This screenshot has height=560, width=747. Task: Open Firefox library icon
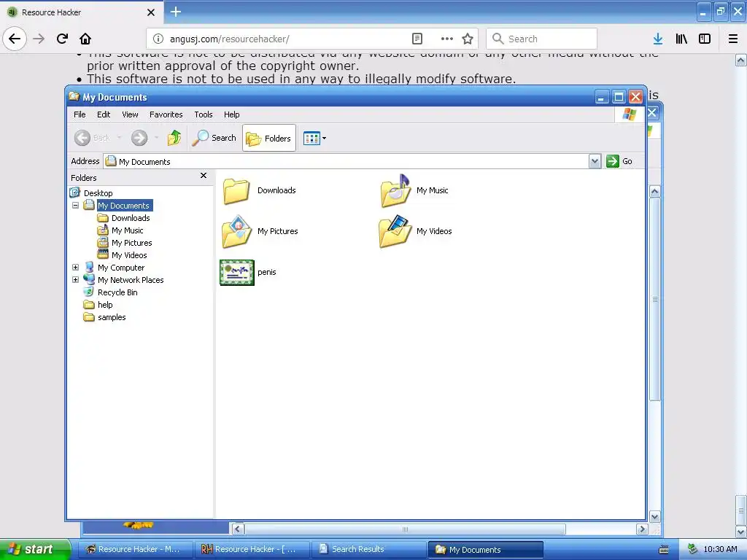pos(681,39)
